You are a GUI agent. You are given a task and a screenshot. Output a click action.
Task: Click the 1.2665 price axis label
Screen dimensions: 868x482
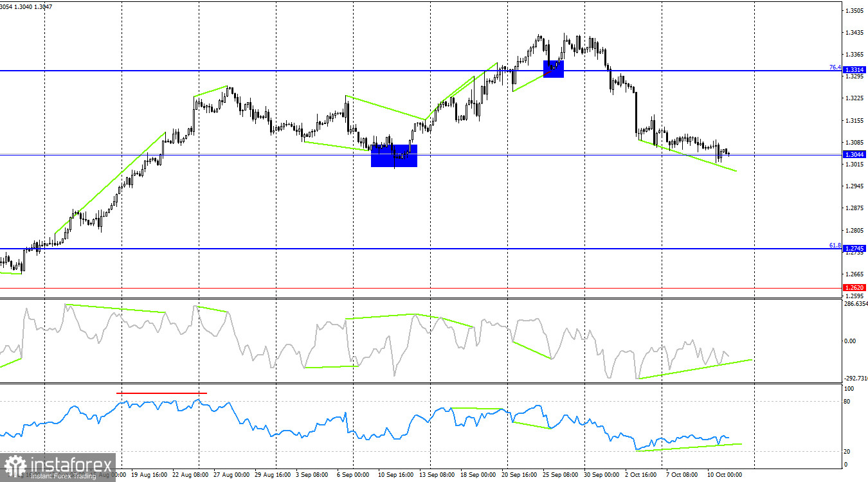pos(854,274)
